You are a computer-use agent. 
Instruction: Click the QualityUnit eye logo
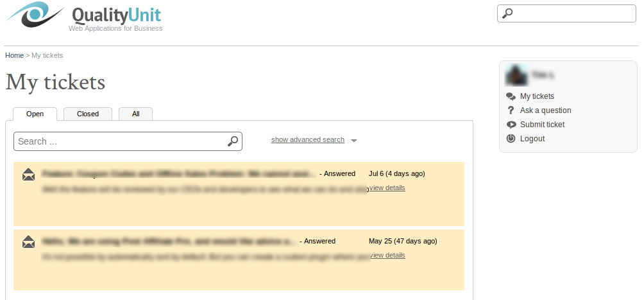click(35, 14)
